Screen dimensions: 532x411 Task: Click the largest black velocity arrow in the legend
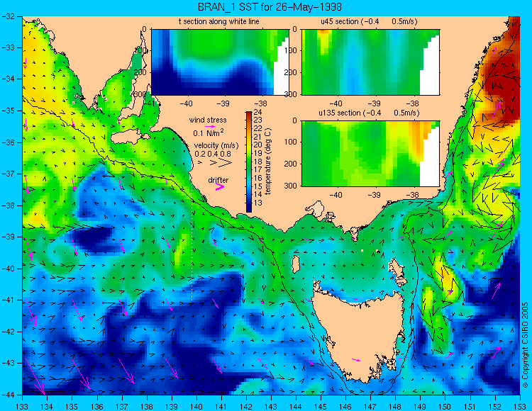[x=226, y=163]
